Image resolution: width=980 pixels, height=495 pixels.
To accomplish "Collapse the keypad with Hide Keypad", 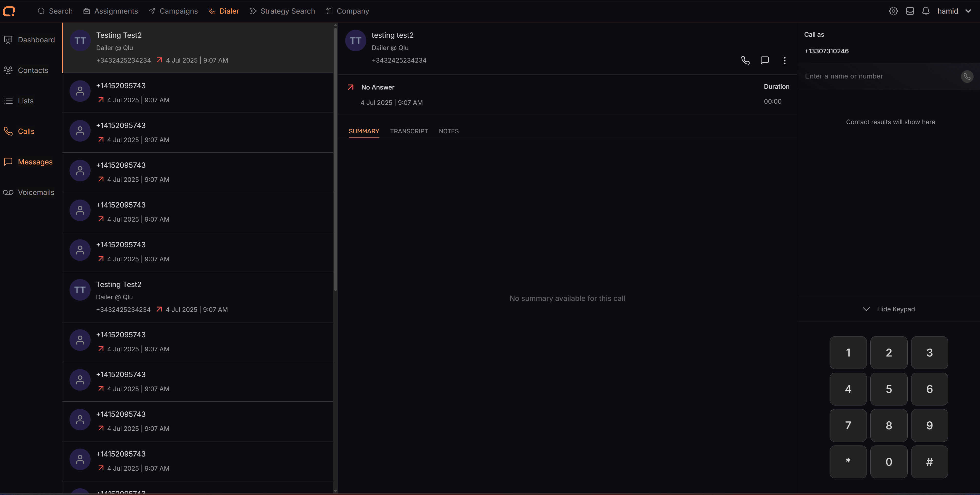I will (x=889, y=309).
